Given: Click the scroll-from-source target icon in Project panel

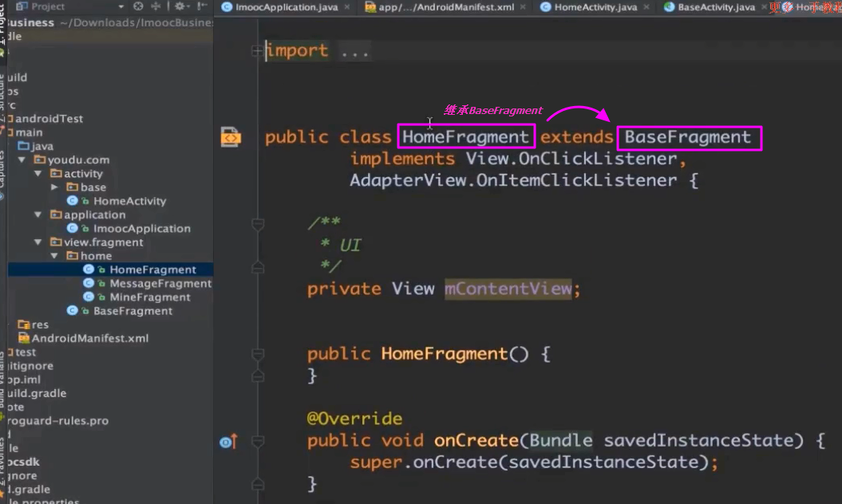Looking at the screenshot, I should pyautogui.click(x=138, y=6).
